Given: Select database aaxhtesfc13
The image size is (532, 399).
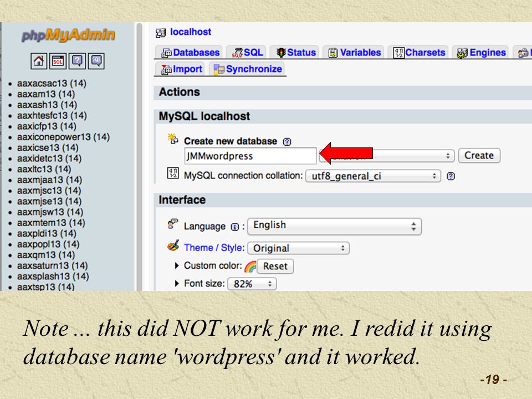Looking at the screenshot, I should (52, 116).
